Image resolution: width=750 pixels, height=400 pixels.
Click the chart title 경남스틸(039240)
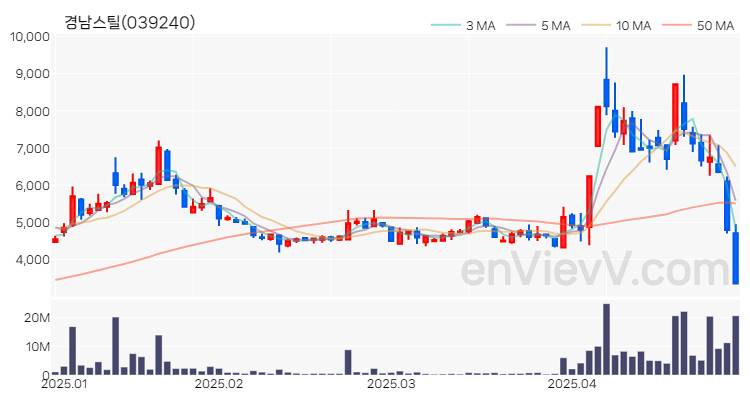click(130, 22)
